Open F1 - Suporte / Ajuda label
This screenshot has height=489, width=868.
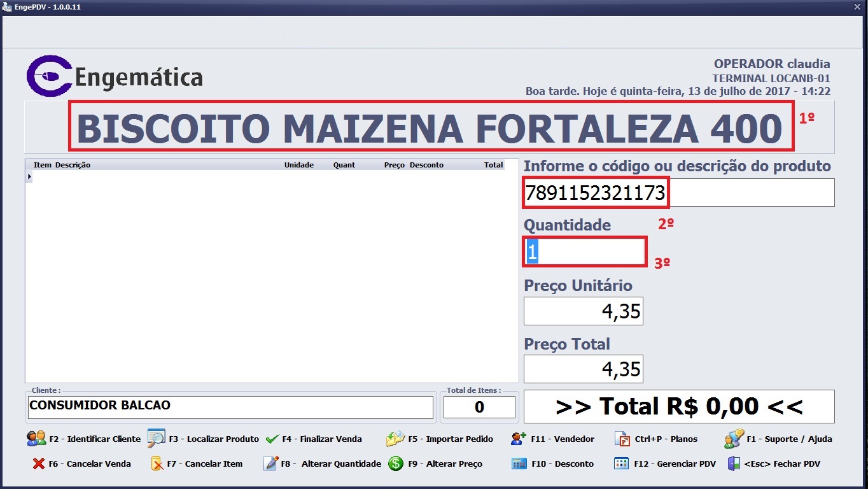coord(789,439)
